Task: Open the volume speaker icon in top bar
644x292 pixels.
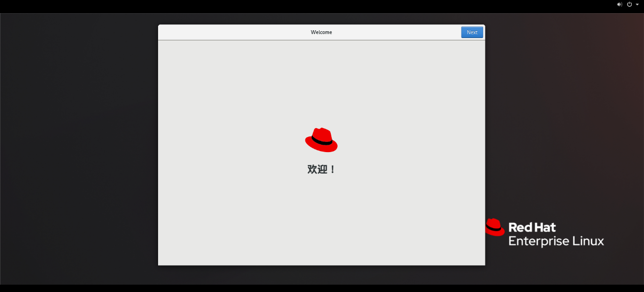Action: pos(620,4)
